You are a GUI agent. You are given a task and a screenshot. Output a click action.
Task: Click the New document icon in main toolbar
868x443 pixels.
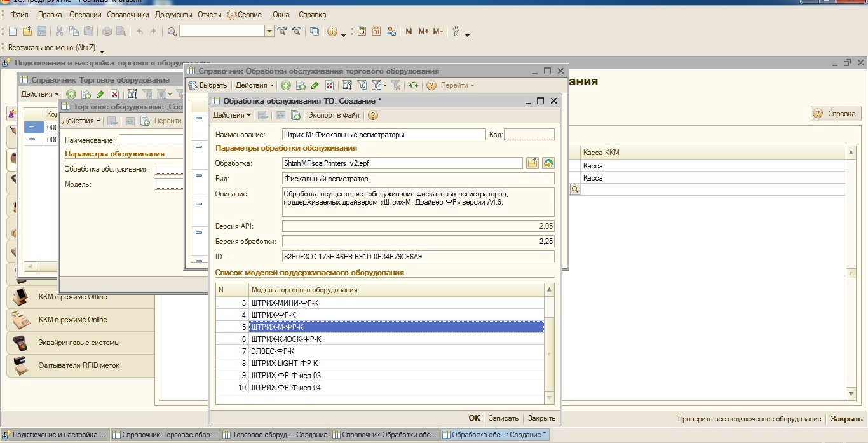[x=12, y=31]
